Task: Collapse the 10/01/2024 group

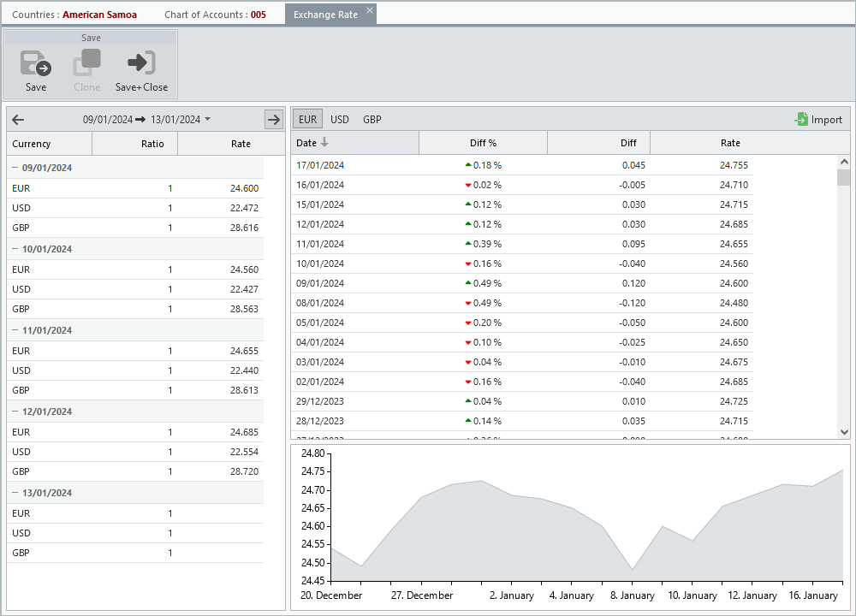Action: [x=15, y=249]
